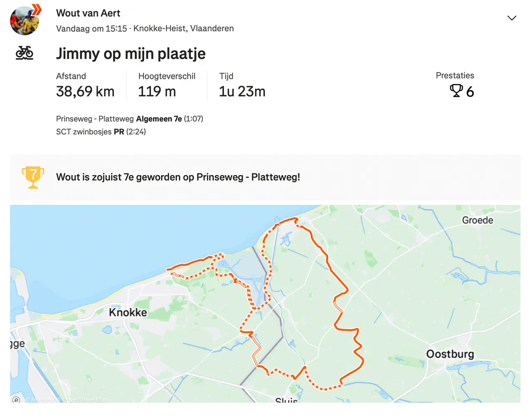Click the Knokke-Heist, Vlaanderen location text
The width and height of the screenshot is (532, 417).
[x=183, y=29]
